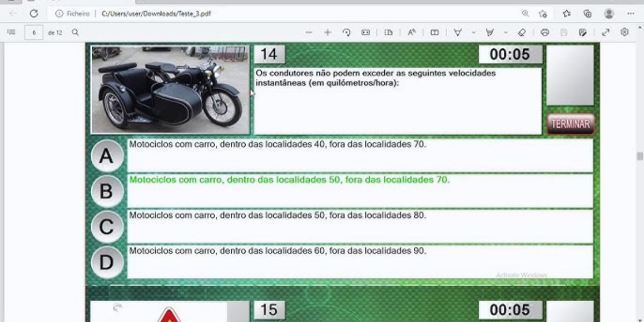Print the PDF document
Screen dimensions: 644x322
(x=545, y=32)
